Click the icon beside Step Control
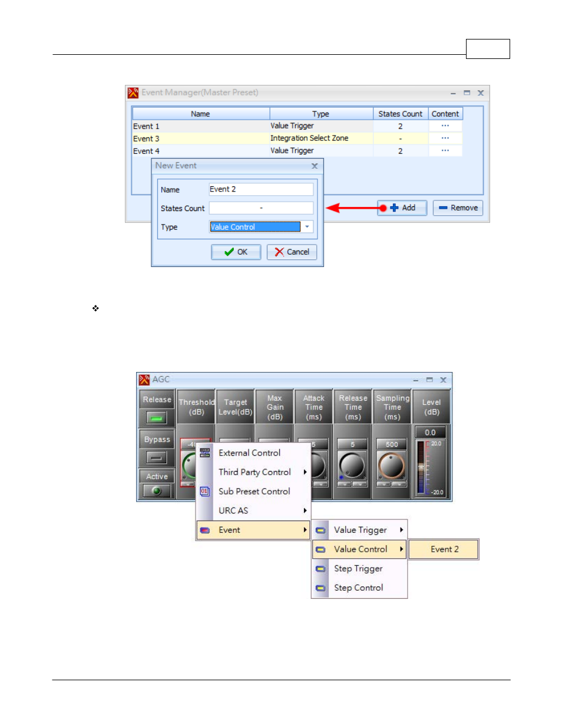This screenshot has height=728, width=562. pyautogui.click(x=320, y=588)
